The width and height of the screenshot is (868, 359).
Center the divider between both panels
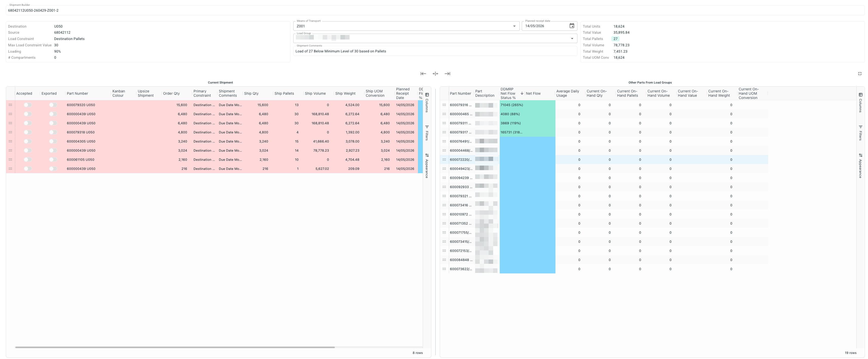[x=435, y=74]
